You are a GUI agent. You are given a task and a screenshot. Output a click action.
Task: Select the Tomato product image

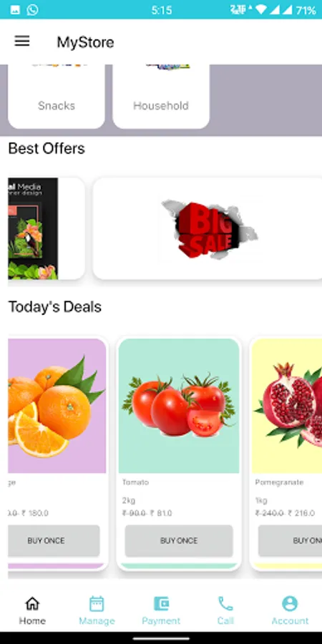179,406
